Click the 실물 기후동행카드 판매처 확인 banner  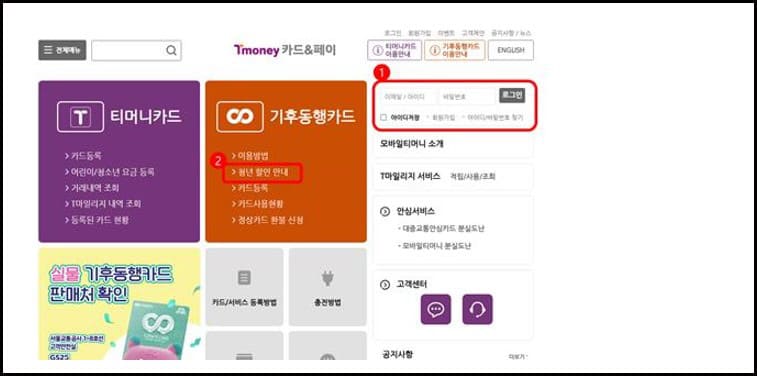point(119,304)
